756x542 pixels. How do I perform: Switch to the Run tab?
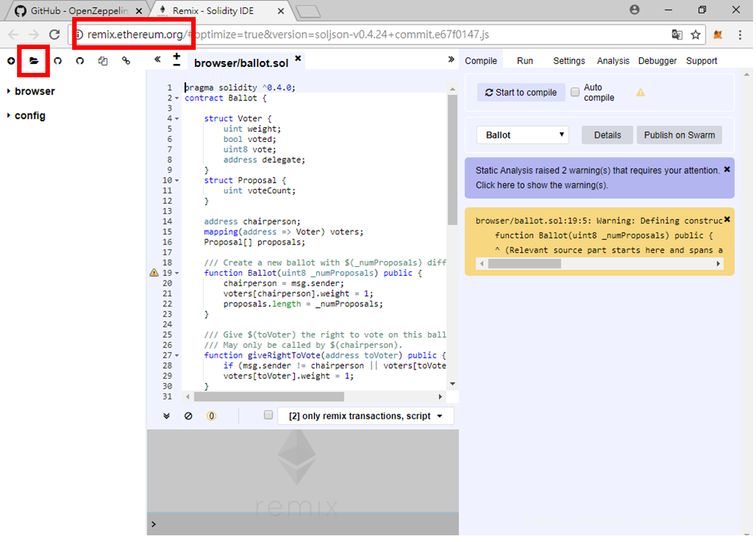[x=525, y=61]
